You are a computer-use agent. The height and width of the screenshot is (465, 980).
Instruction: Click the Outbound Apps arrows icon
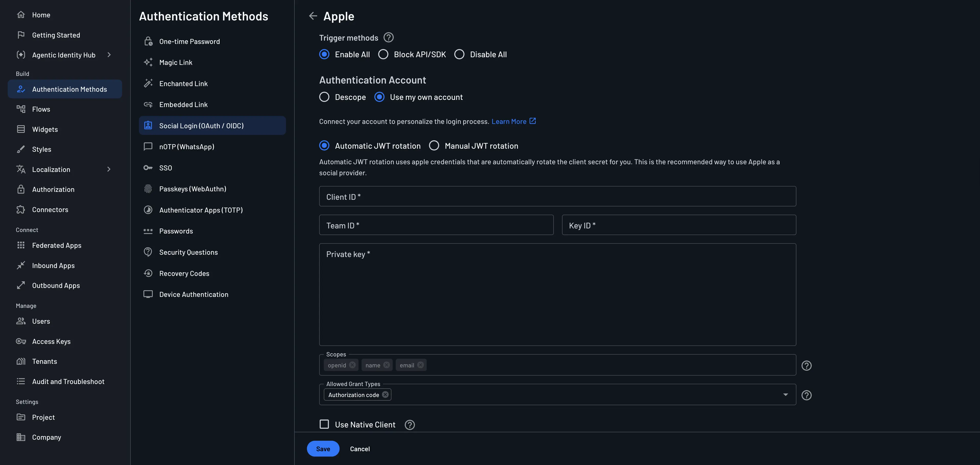pos(21,285)
